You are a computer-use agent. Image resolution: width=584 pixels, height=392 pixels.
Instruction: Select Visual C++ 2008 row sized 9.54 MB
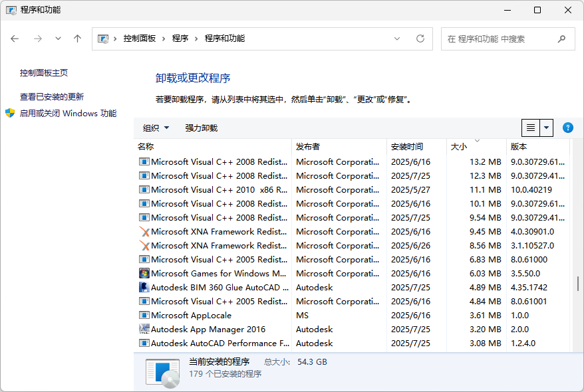pyautogui.click(x=352, y=217)
